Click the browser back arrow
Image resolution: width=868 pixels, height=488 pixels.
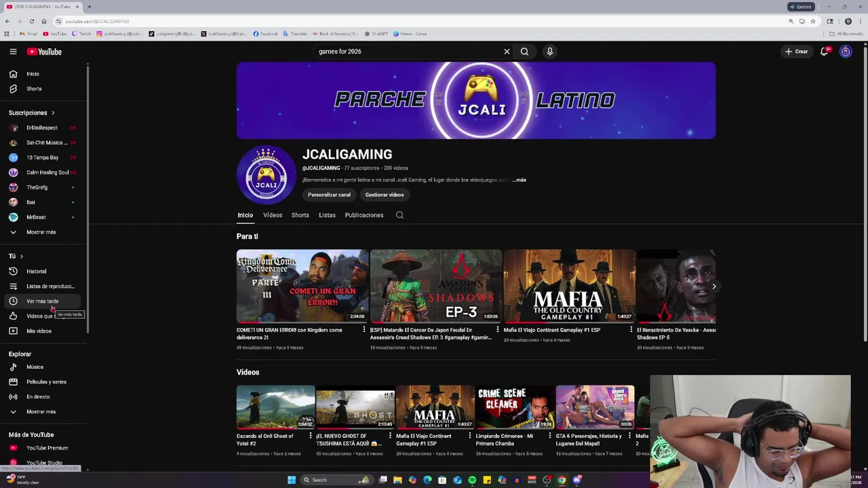(x=7, y=21)
